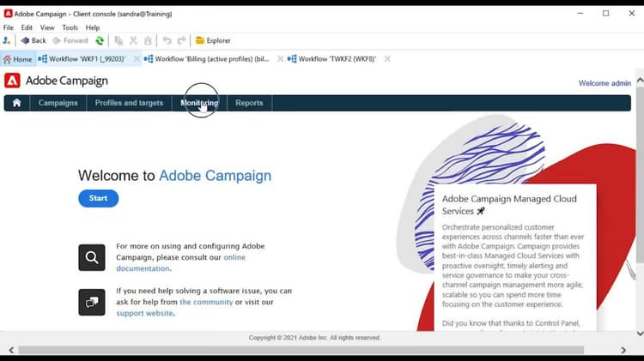Open the home icon in the navigation bar
This screenshot has height=361, width=644.
17,103
